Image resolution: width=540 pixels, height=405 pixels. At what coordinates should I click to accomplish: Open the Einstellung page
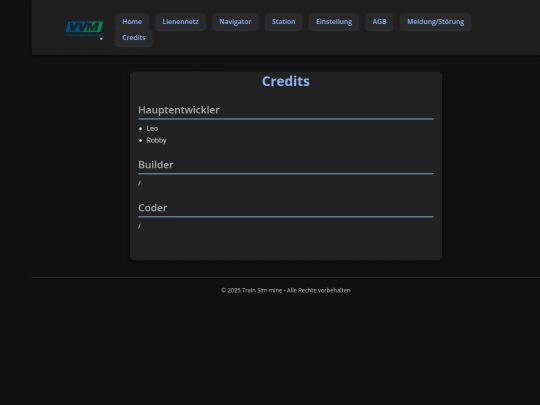(334, 22)
